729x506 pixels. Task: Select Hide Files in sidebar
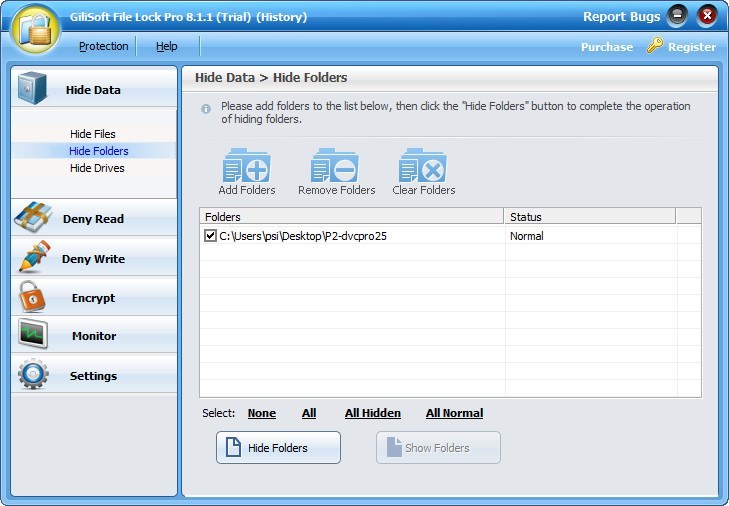click(93, 134)
